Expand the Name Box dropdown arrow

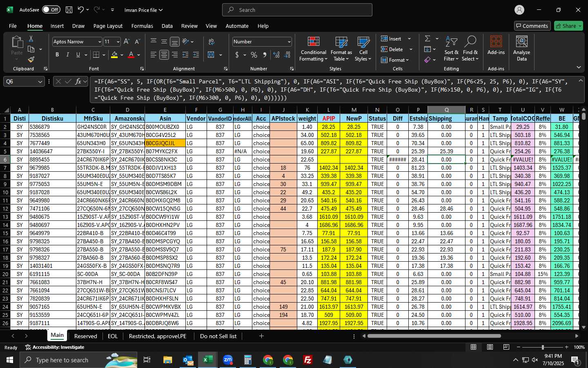[40, 81]
